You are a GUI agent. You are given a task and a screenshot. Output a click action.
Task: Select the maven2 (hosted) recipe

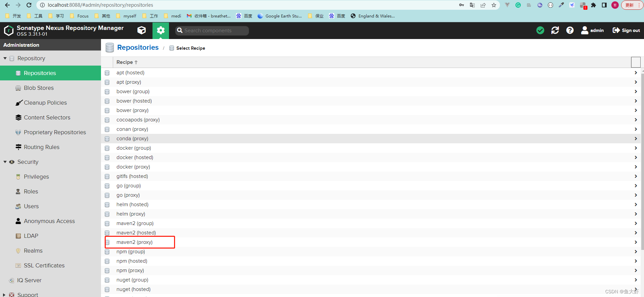(x=370, y=233)
